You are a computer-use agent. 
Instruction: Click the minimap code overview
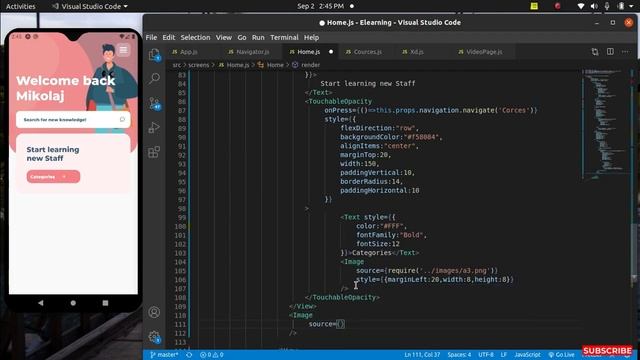(605, 124)
